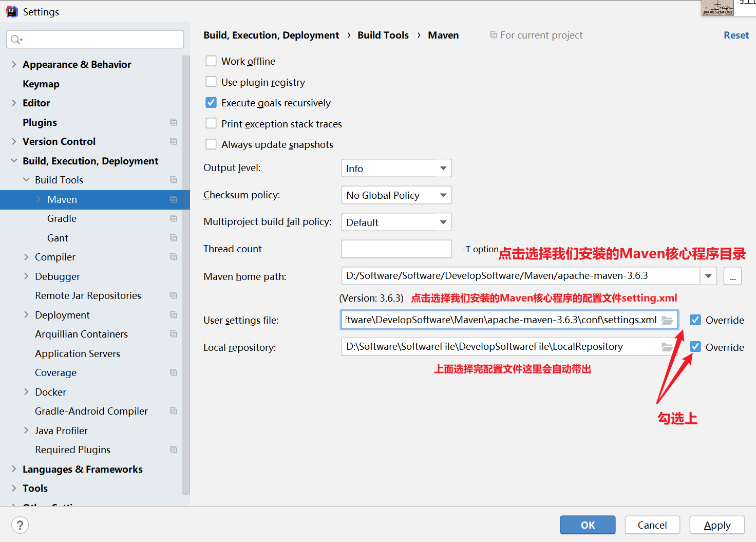Expand the Compiler node
Image resolution: width=756 pixels, height=542 pixels.
click(x=26, y=257)
